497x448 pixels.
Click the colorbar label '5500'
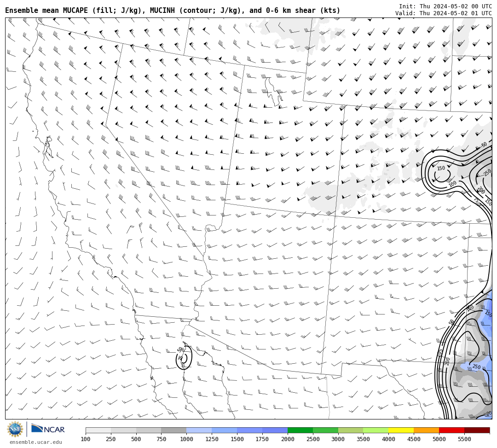(465, 439)
